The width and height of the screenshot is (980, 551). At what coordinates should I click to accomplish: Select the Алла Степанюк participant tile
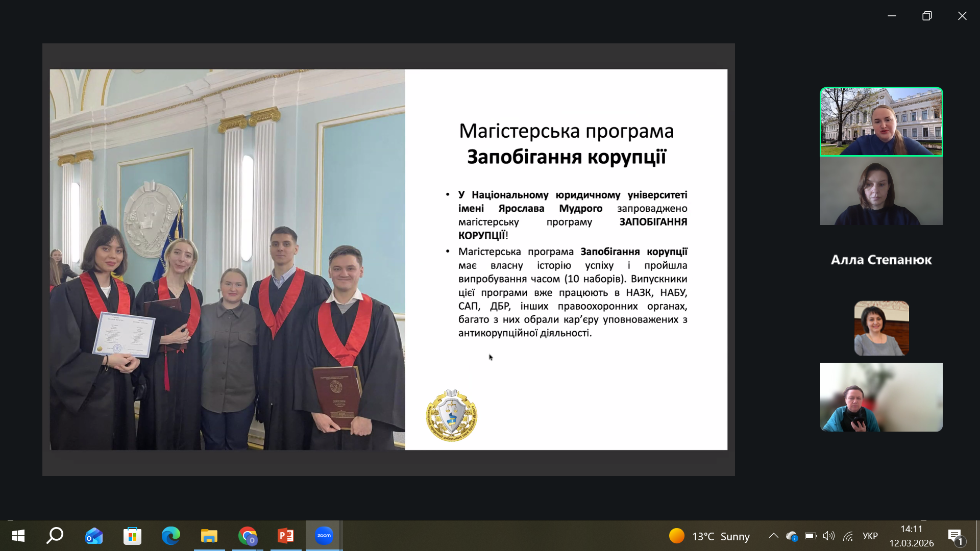[881, 260]
